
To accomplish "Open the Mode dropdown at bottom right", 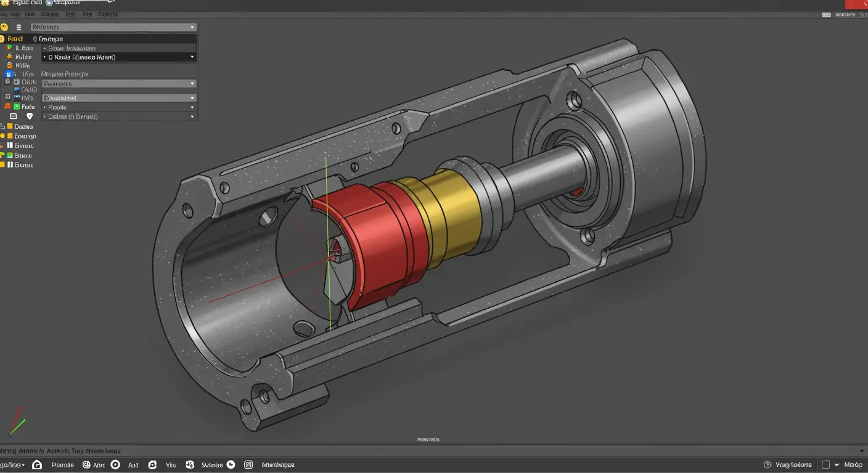I will tap(837, 464).
